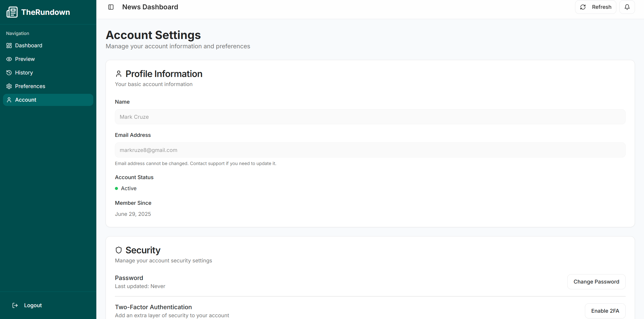Go to the Preferences page
The image size is (644, 319).
30,86
